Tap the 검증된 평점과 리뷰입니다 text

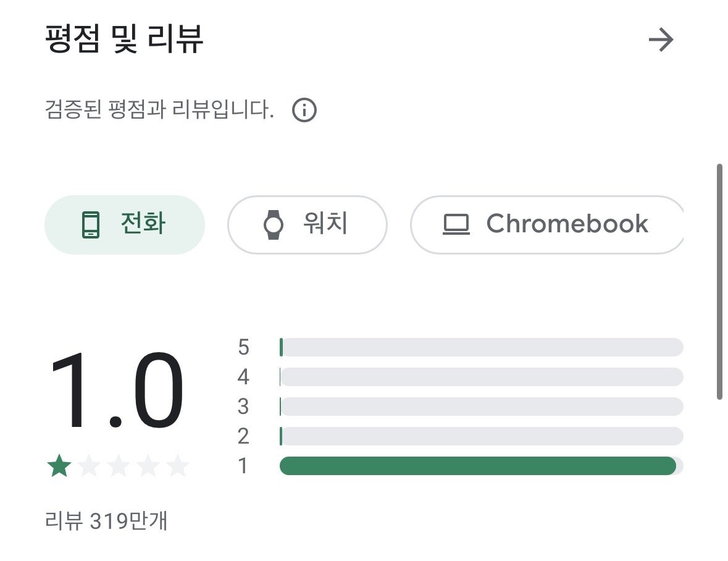click(159, 111)
